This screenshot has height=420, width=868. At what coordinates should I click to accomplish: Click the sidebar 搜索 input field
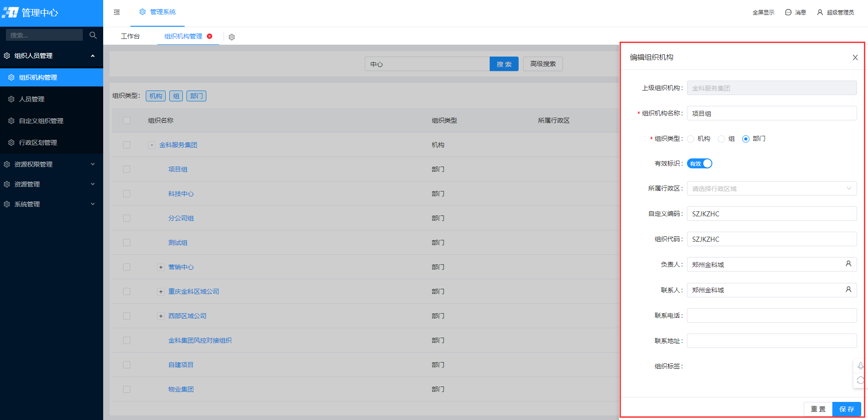pos(44,35)
